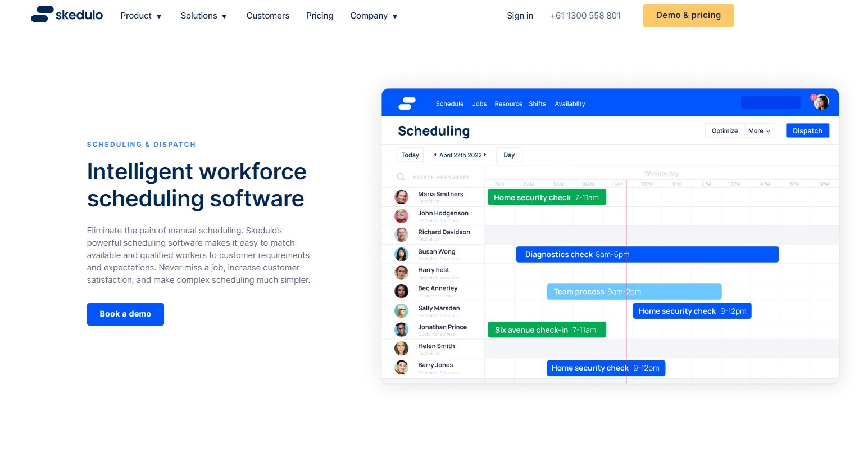Click the Skedulo logo in header
The height and width of the screenshot is (456, 868).
pyautogui.click(x=67, y=15)
